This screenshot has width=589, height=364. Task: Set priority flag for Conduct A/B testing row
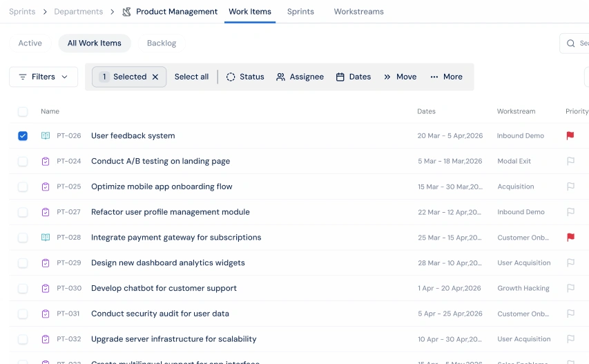pos(570,161)
